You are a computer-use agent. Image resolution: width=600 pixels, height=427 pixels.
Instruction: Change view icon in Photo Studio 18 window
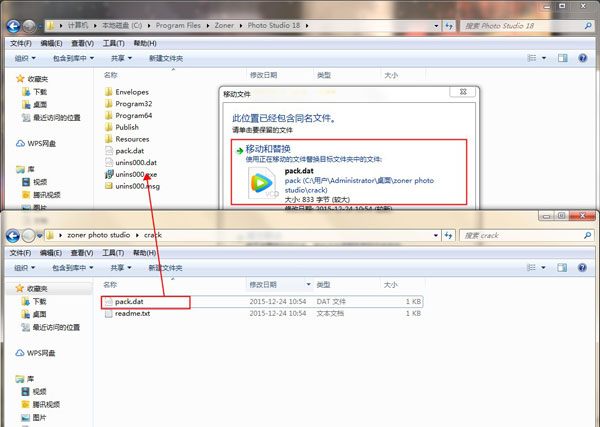pyautogui.click(x=532, y=58)
